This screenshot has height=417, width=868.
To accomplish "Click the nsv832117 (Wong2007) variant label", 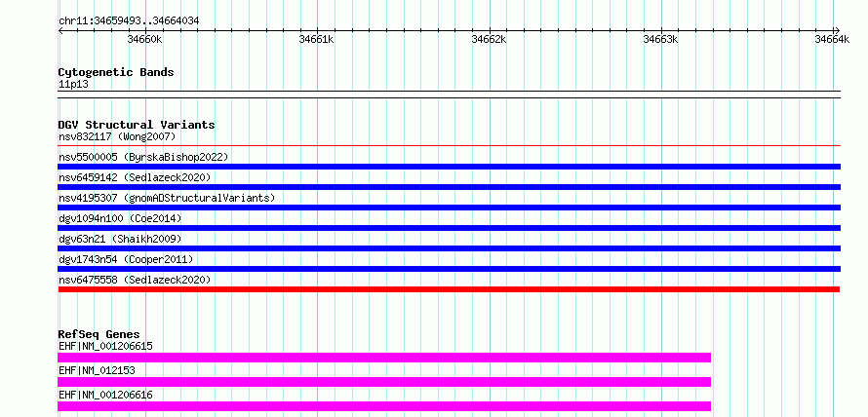I will (117, 136).
